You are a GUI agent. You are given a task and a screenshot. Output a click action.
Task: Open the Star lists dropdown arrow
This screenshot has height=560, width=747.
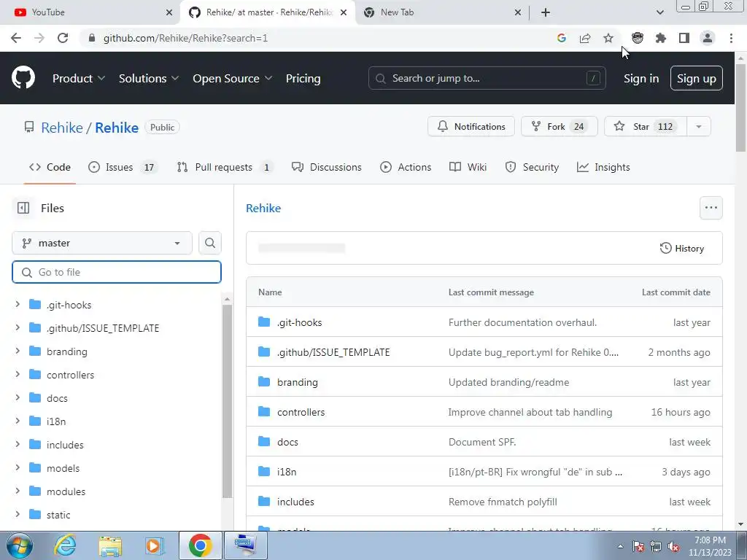pyautogui.click(x=698, y=127)
